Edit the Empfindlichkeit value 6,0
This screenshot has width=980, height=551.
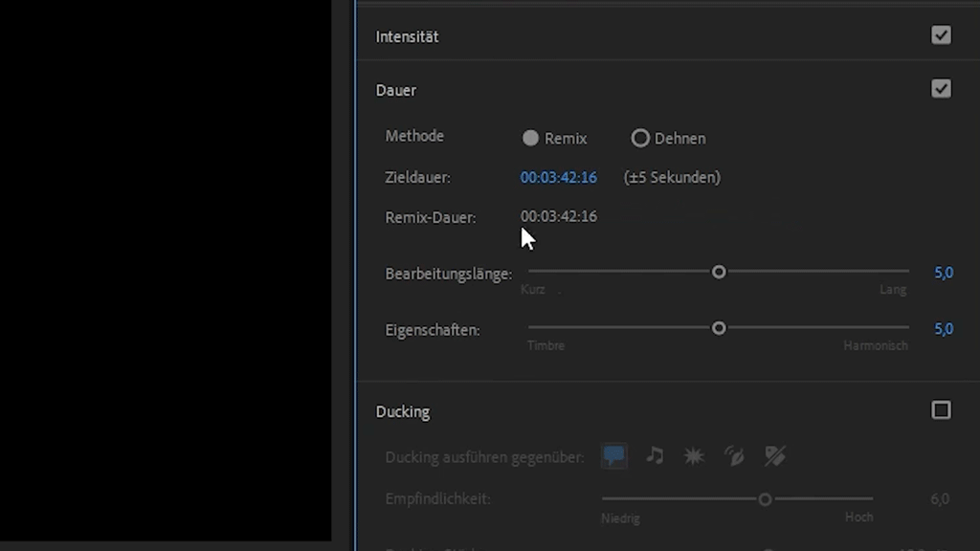tap(939, 499)
